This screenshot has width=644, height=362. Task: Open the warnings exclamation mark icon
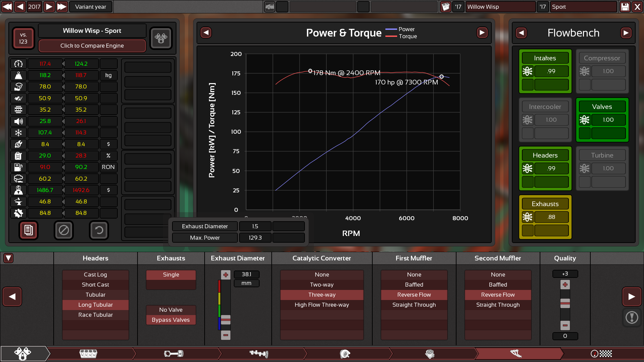click(632, 317)
